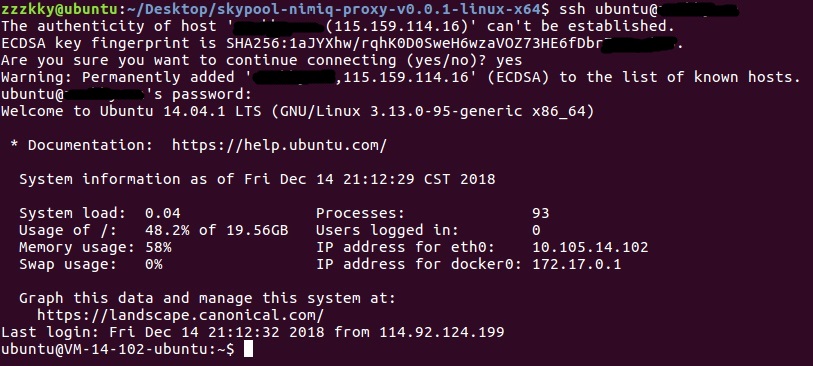This screenshot has width=813, height=366.
Task: Click the Memory usage 58% value
Action: [x=158, y=247]
